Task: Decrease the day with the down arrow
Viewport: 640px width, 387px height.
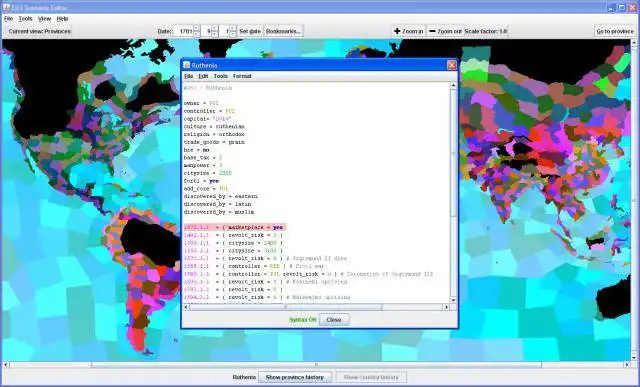Action: pos(233,34)
